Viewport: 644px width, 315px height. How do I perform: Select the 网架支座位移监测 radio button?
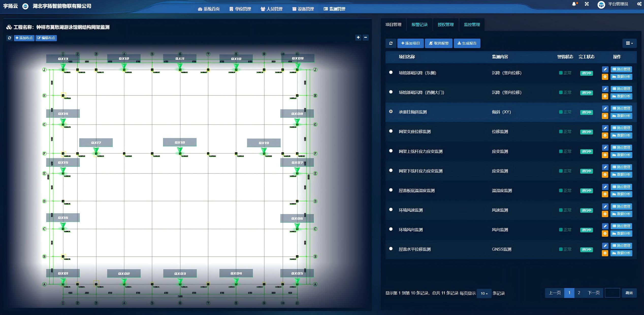click(x=391, y=131)
